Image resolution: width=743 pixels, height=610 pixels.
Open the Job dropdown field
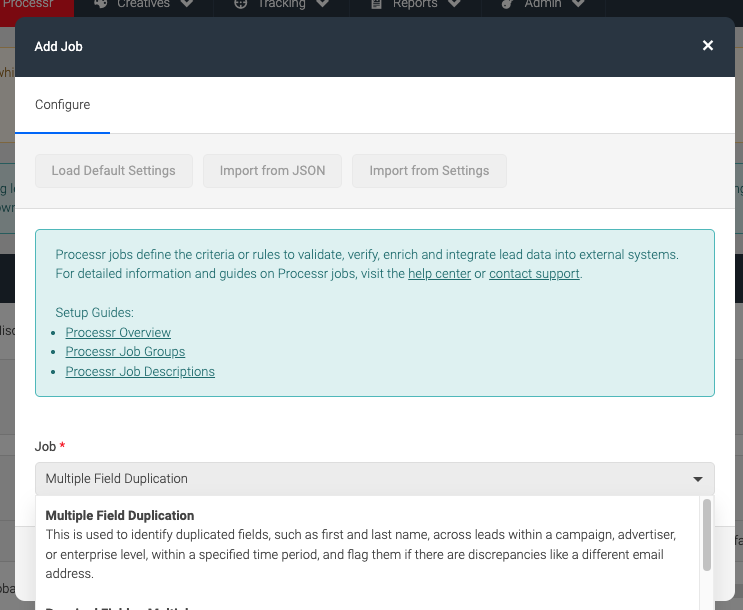375,479
